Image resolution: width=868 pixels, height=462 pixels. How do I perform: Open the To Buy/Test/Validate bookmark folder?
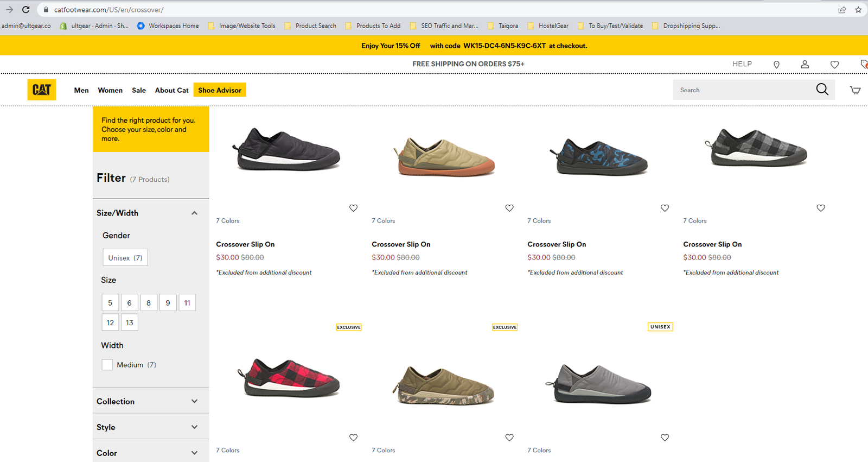(610, 26)
